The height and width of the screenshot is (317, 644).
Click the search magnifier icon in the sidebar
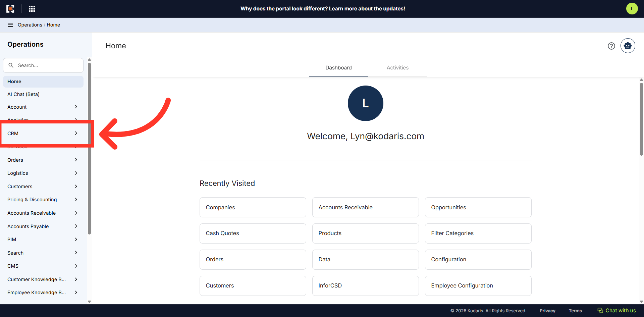point(11,65)
